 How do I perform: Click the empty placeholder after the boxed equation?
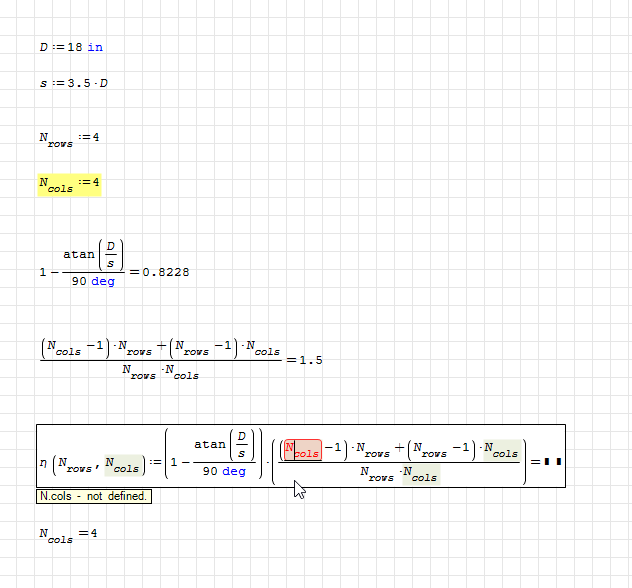tap(553, 462)
